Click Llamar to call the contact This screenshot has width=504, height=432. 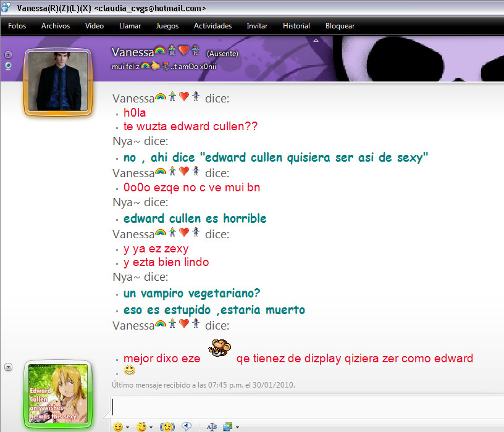130,26
